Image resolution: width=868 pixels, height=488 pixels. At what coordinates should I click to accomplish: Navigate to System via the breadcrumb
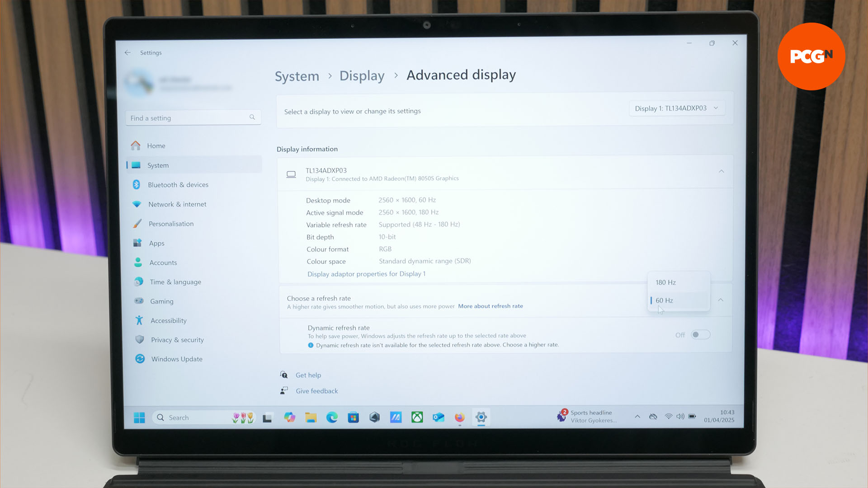297,76
